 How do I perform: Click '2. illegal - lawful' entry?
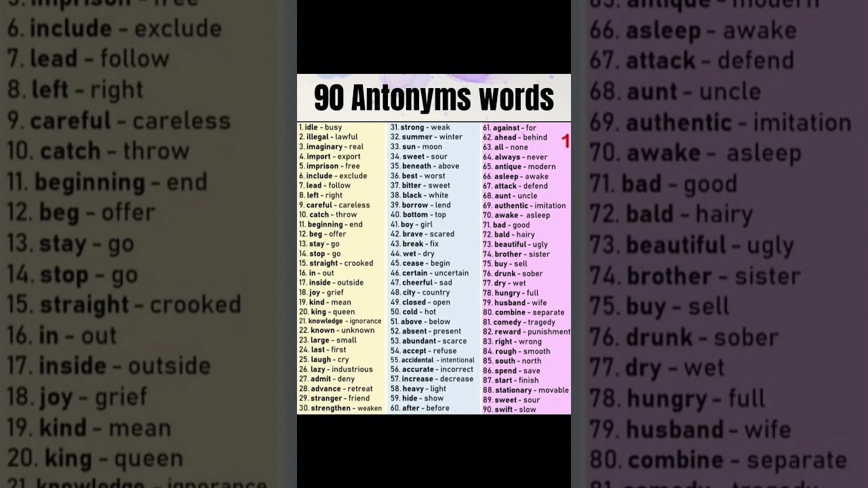pos(328,137)
